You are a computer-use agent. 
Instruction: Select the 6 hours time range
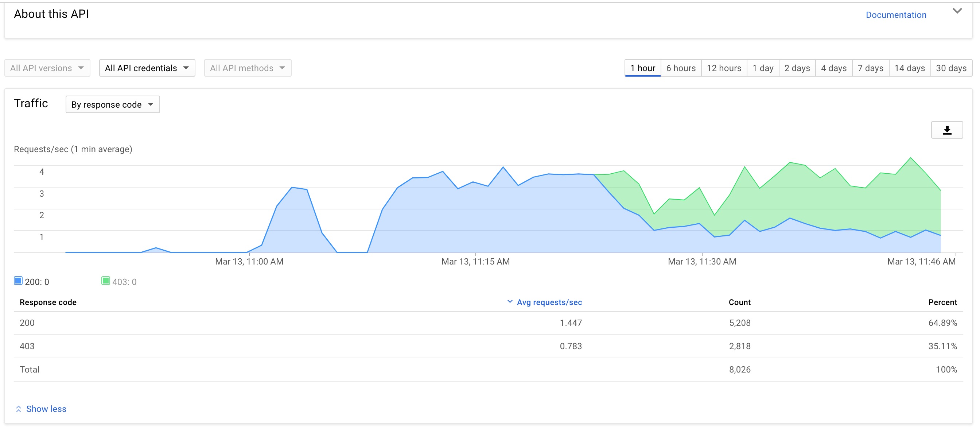[x=681, y=68]
